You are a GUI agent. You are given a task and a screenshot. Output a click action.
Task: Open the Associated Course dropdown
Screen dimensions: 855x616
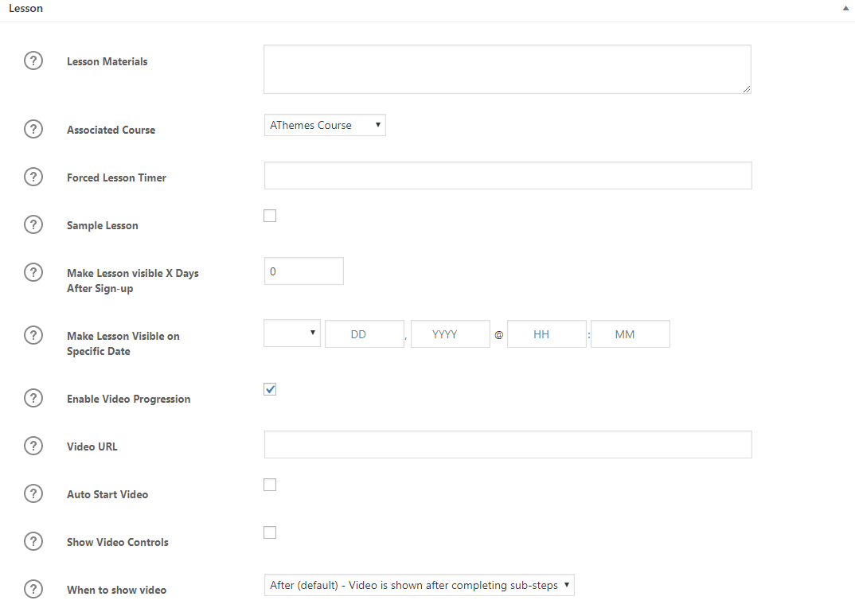[325, 125]
